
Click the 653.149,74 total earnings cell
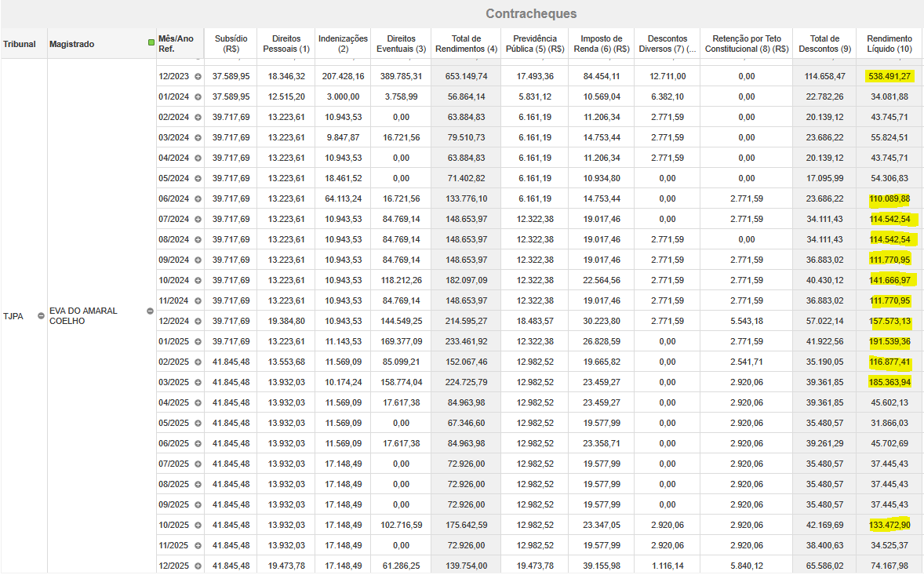[x=466, y=76]
